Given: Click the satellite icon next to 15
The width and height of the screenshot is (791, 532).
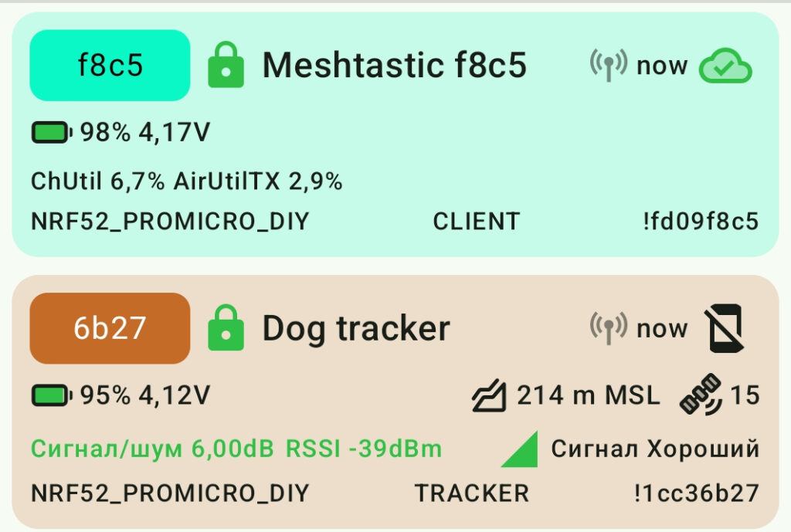Looking at the screenshot, I should [700, 395].
